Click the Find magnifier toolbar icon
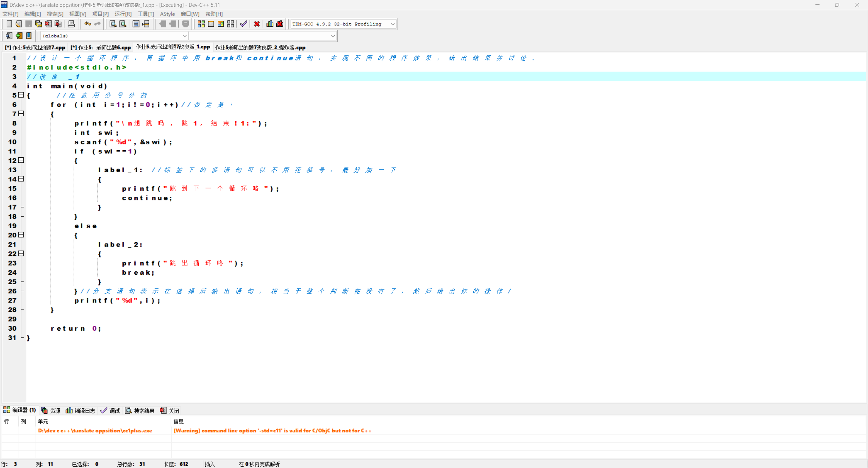 (113, 24)
